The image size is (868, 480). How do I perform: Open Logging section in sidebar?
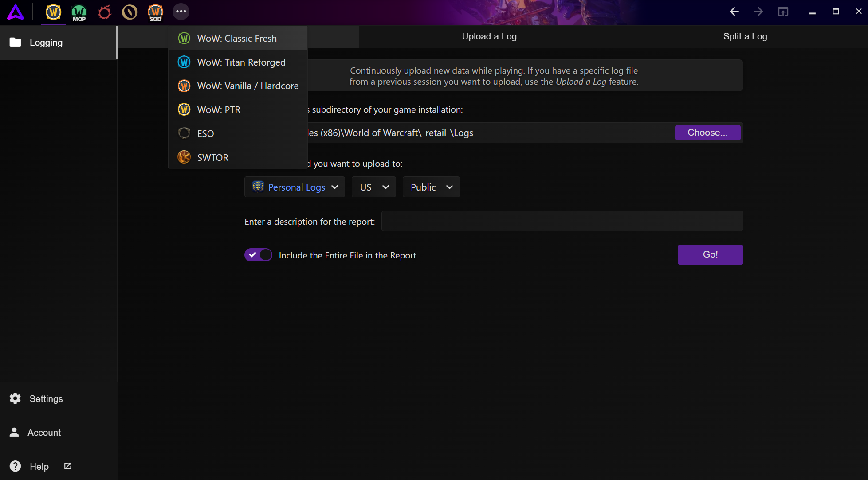click(x=58, y=43)
